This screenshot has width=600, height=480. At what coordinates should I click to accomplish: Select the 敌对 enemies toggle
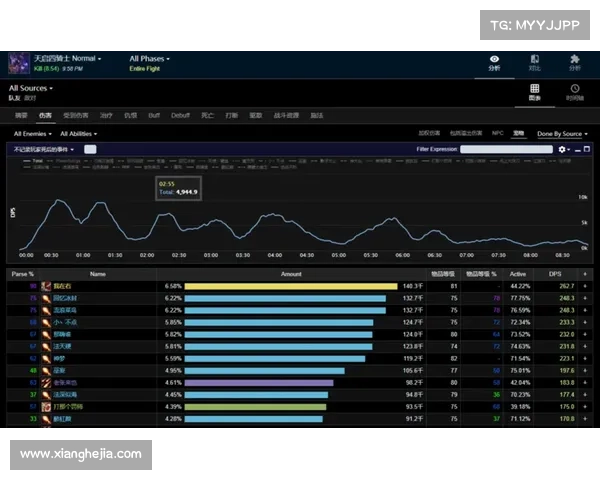[30, 98]
